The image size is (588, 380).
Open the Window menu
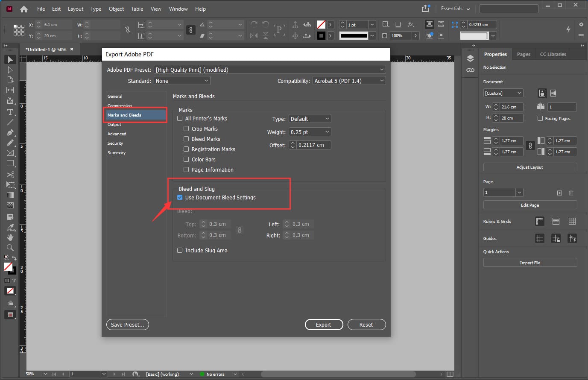[178, 9]
